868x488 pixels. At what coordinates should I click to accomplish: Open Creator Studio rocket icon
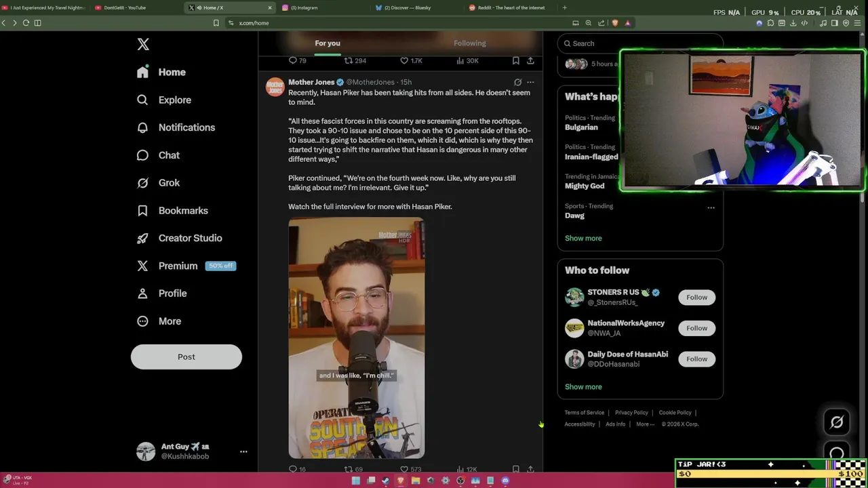142,239
